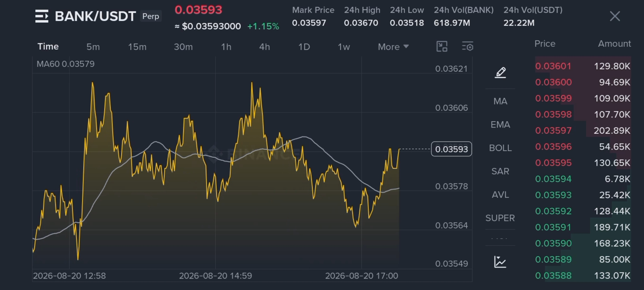
Task: Open chart settings icon
Action: (468, 47)
